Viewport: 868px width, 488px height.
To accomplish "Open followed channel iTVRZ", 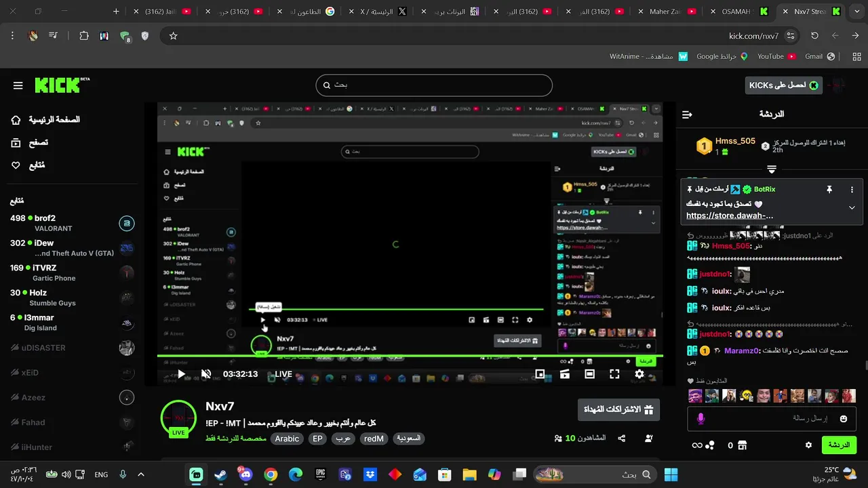I will 71,272.
